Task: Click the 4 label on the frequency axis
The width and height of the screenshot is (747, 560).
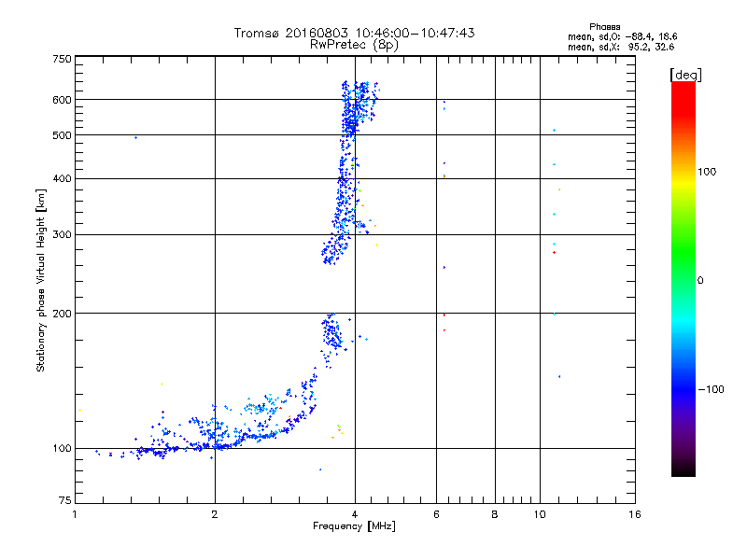Action: (x=355, y=514)
